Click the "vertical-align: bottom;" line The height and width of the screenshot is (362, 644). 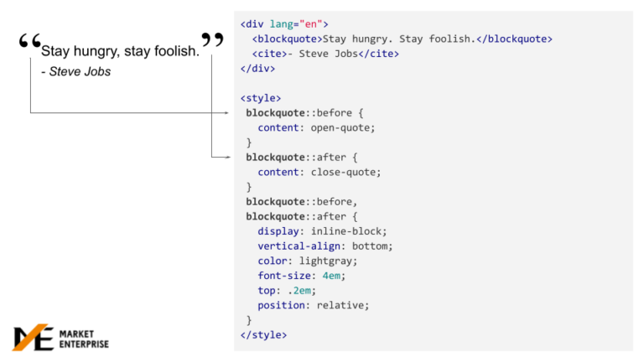325,246
